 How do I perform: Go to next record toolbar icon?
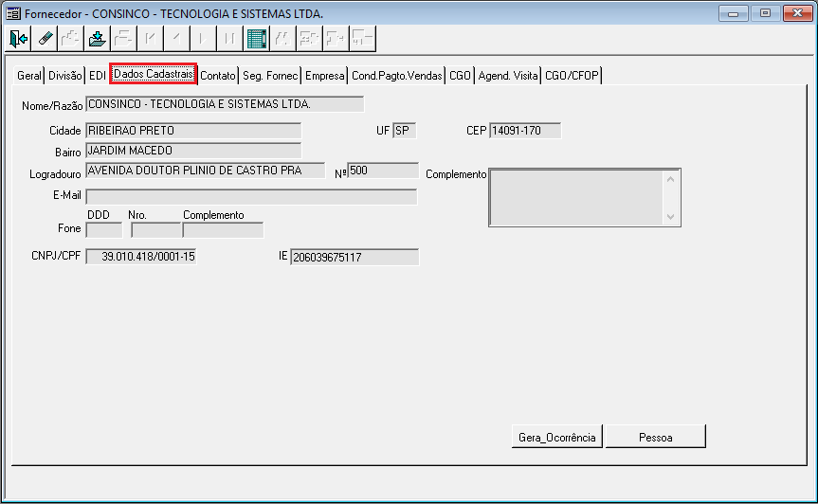[204, 39]
